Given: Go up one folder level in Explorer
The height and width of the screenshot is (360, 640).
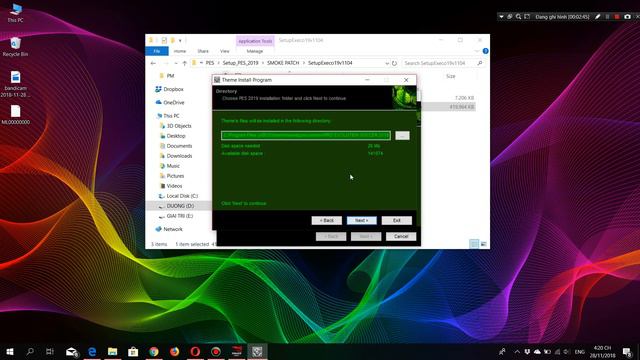Looking at the screenshot, I should [x=184, y=63].
